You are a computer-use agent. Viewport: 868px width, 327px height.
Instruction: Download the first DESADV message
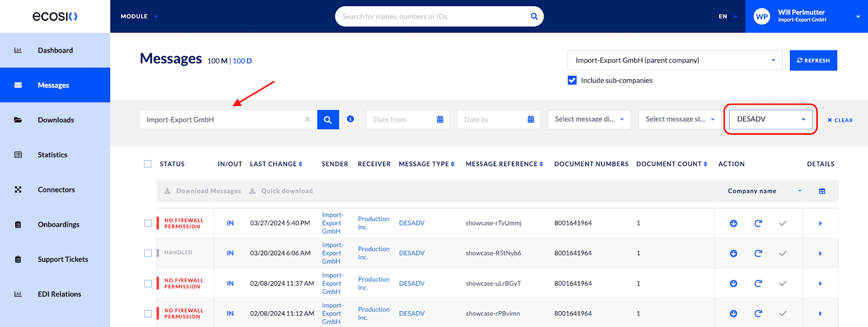[x=733, y=223]
